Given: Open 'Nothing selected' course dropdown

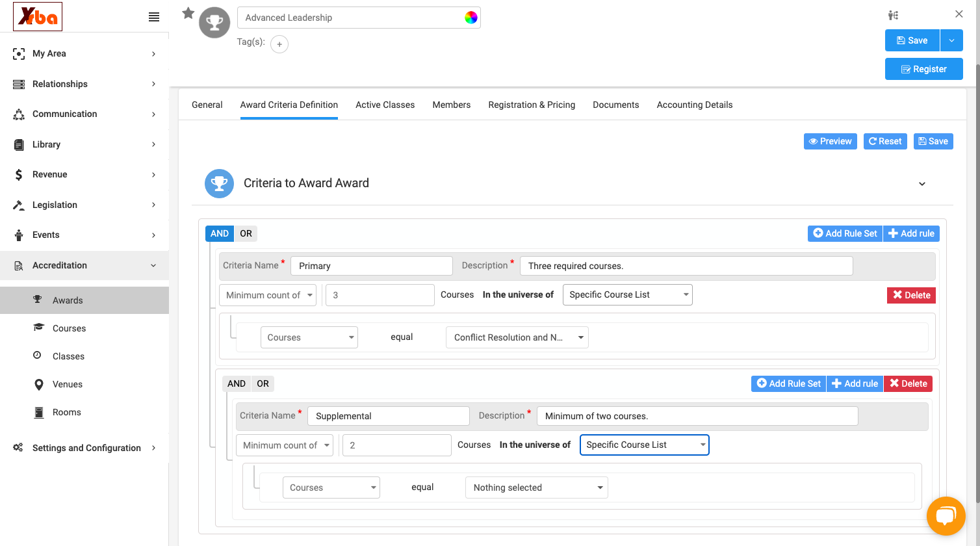Looking at the screenshot, I should tap(537, 487).
